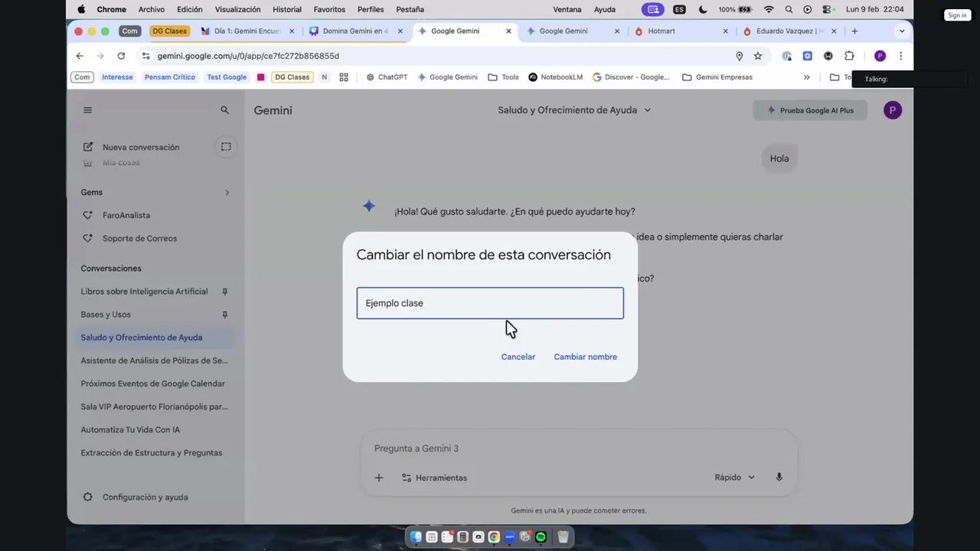Screen dimensions: 980x551
Task: Open the FaroAnalista gem
Action: (126, 216)
